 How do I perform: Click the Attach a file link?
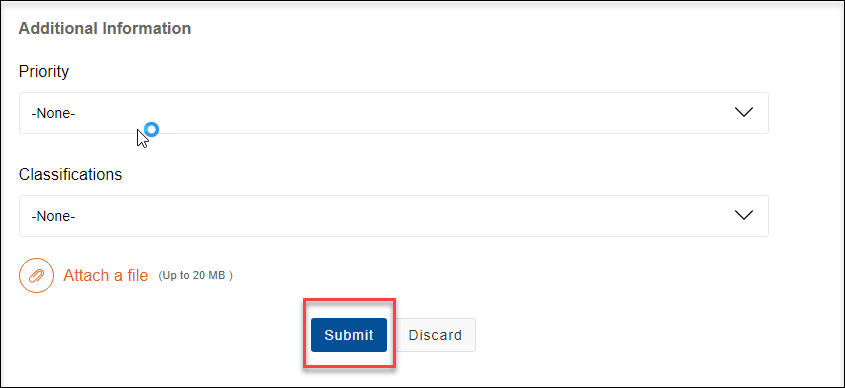pyautogui.click(x=106, y=275)
